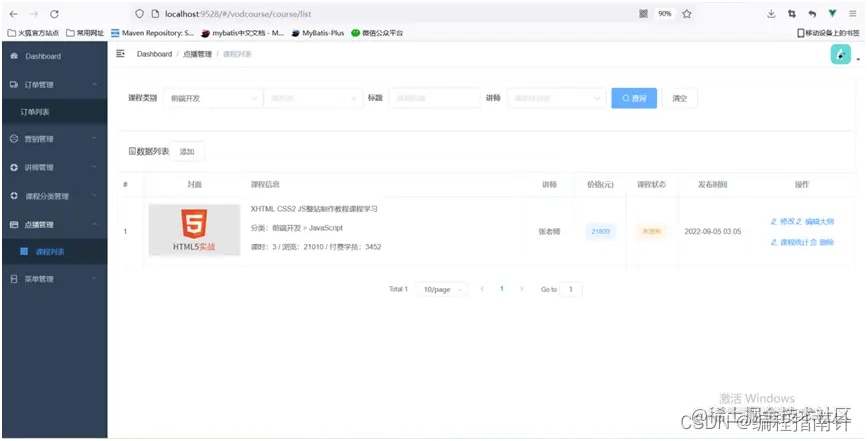Image resolution: width=867 pixels, height=441 pixels.
Task: Click the truck icon beside 订单管理
Action: click(x=14, y=85)
